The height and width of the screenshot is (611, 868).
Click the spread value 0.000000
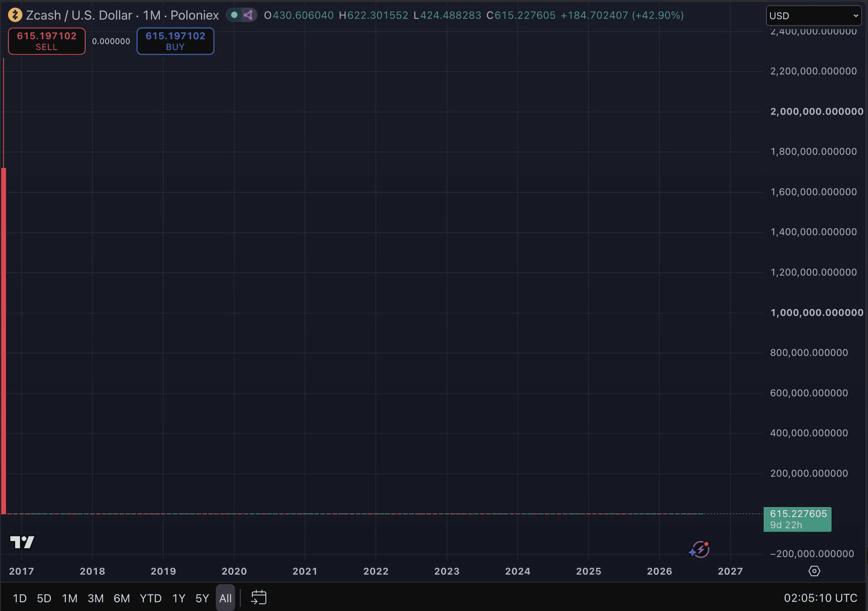(111, 41)
